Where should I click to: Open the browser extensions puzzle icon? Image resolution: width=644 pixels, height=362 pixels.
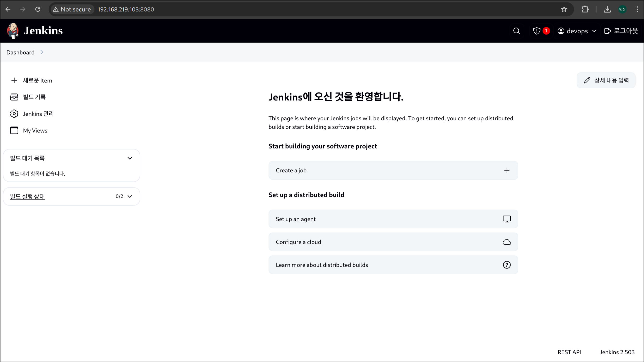click(x=585, y=9)
